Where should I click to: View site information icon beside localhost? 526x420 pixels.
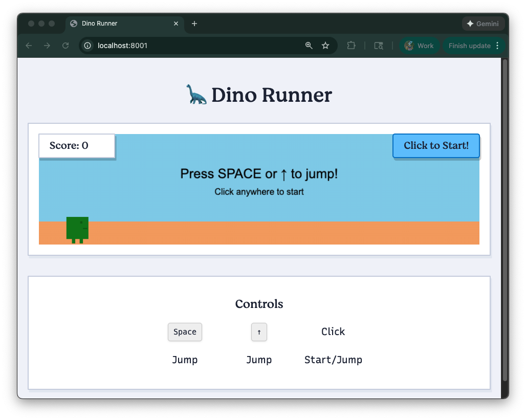87,46
